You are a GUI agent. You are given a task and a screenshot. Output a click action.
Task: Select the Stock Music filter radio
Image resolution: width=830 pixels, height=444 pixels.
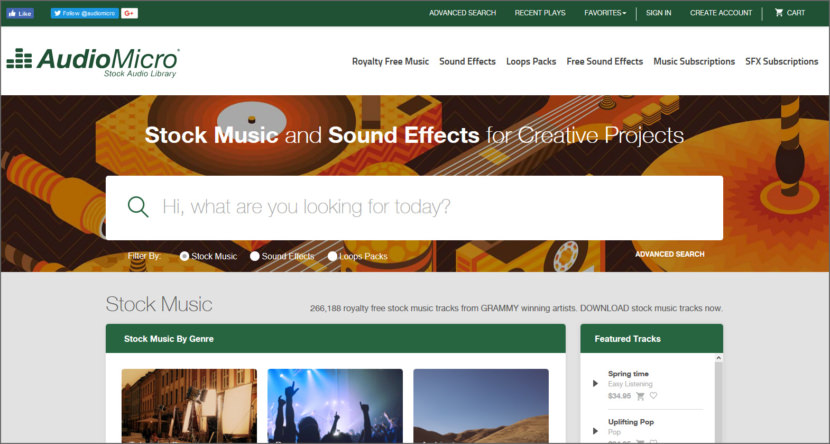(184, 256)
